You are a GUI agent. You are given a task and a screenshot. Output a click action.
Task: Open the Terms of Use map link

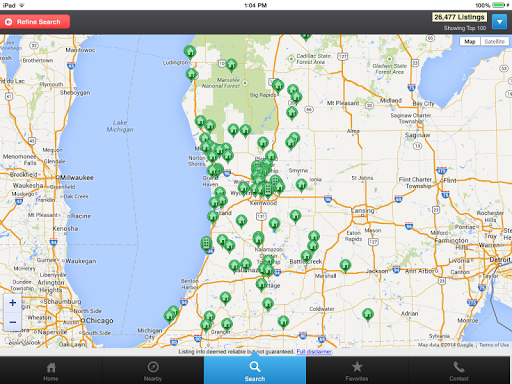(x=494, y=345)
